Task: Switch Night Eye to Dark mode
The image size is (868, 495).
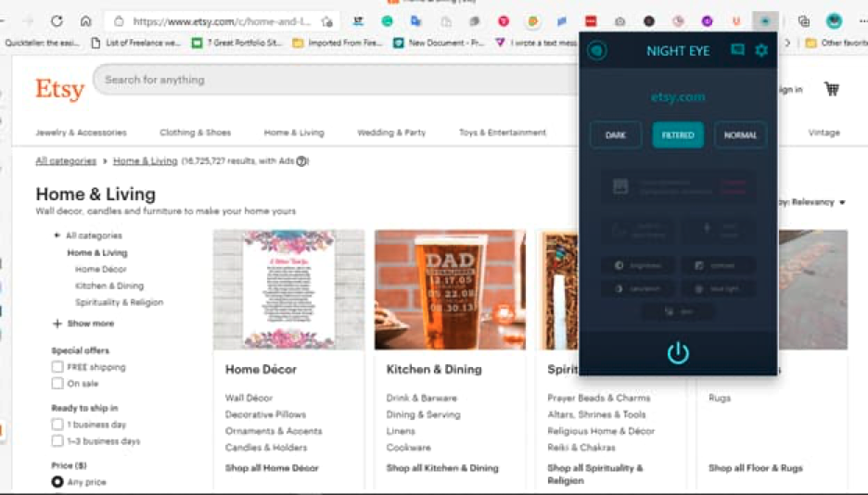Action: (616, 135)
